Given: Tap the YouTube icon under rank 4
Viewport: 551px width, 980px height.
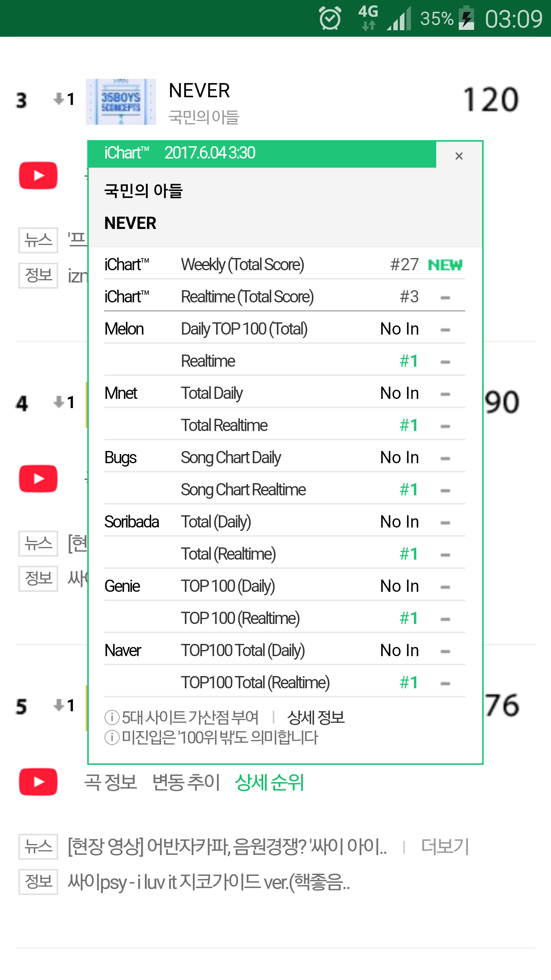Looking at the screenshot, I should [x=38, y=479].
